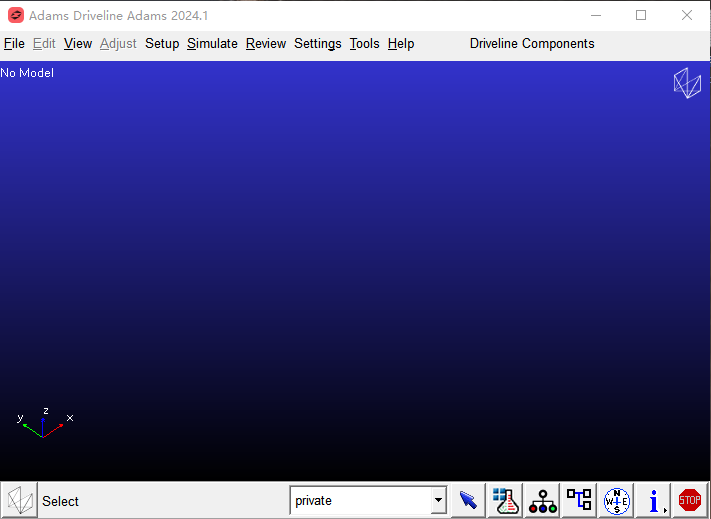Open the Adjust menu
711x519 pixels.
[x=118, y=44]
